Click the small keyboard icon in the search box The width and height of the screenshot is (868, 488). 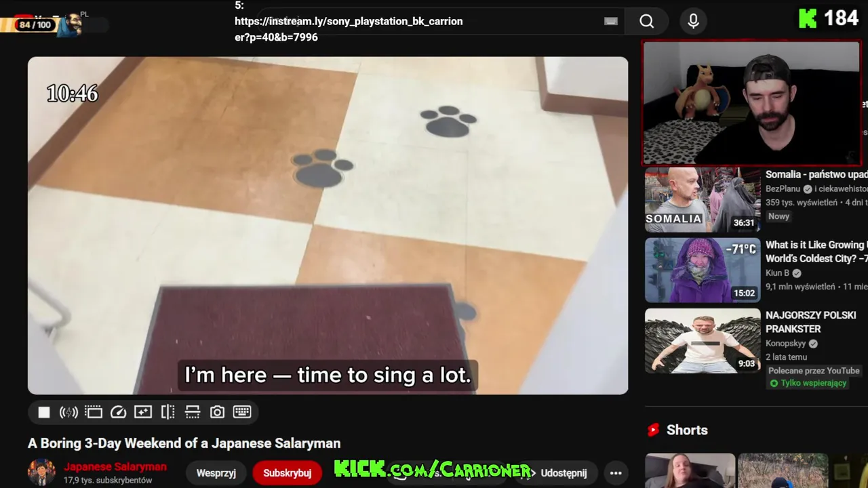(x=611, y=21)
